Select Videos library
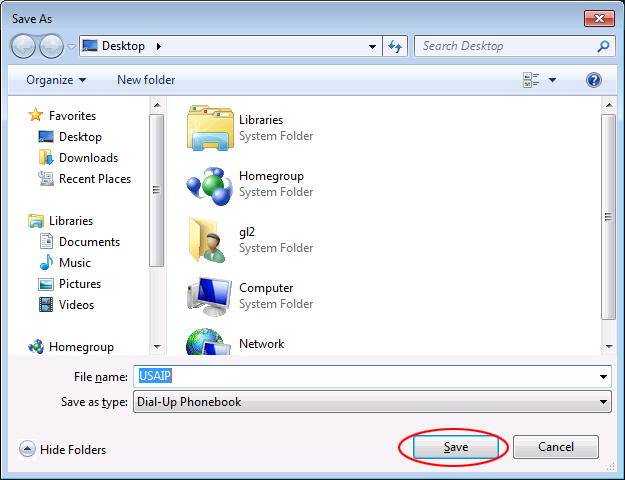 click(x=76, y=305)
